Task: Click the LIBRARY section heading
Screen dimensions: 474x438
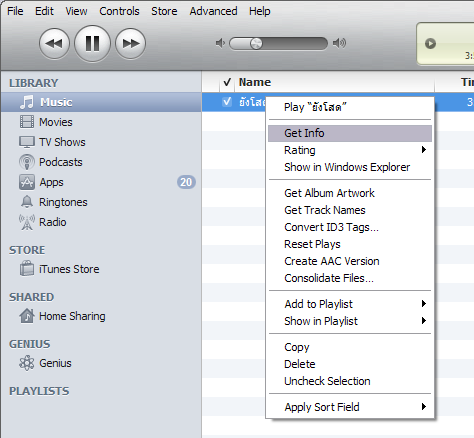Action: point(34,83)
